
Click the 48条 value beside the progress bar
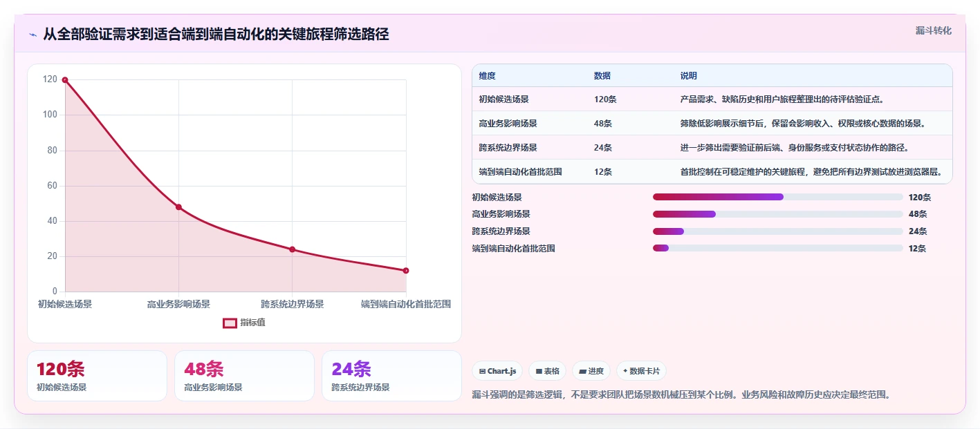click(918, 214)
